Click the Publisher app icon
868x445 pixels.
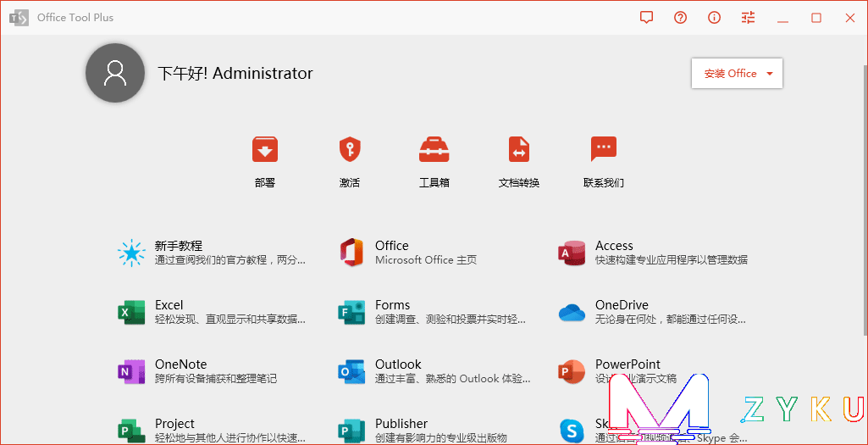click(x=351, y=431)
